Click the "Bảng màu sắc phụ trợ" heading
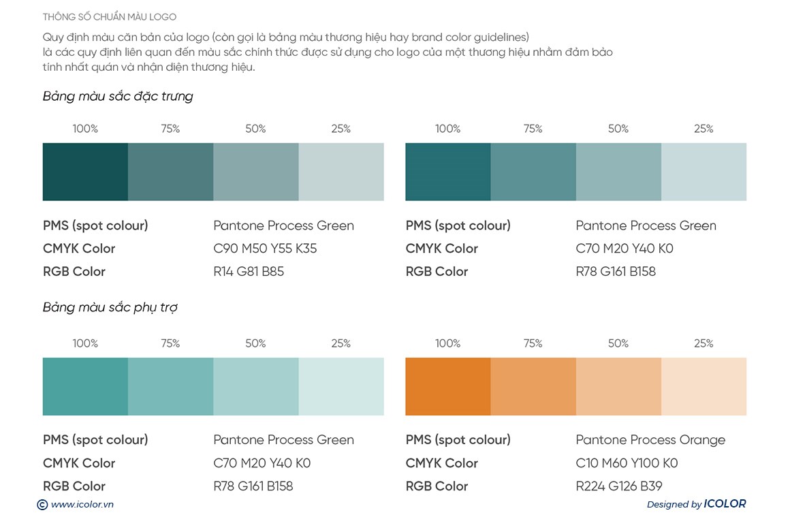Screen dimensions: 790x532 (x=110, y=308)
